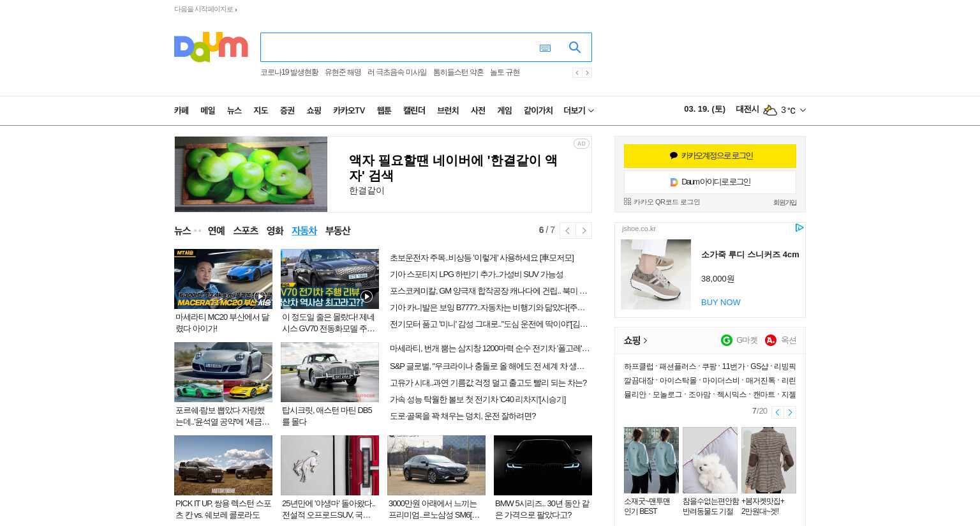Image resolution: width=980 pixels, height=526 pixels.
Task: Set Daum as start page link
Action: [205, 9]
